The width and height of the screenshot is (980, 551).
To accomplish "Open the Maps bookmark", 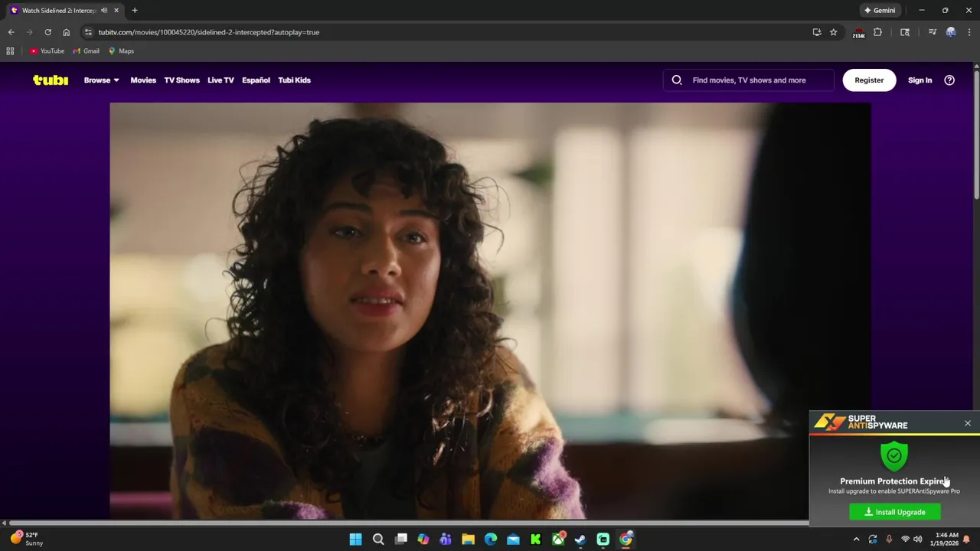I will 121,51.
